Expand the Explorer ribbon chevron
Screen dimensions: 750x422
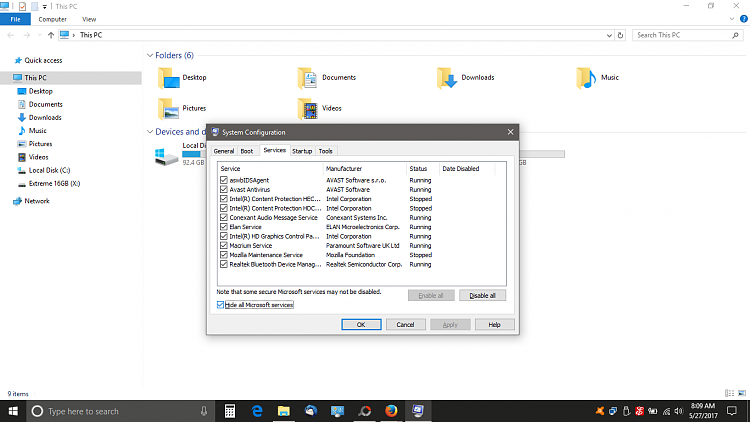pyautogui.click(x=731, y=19)
